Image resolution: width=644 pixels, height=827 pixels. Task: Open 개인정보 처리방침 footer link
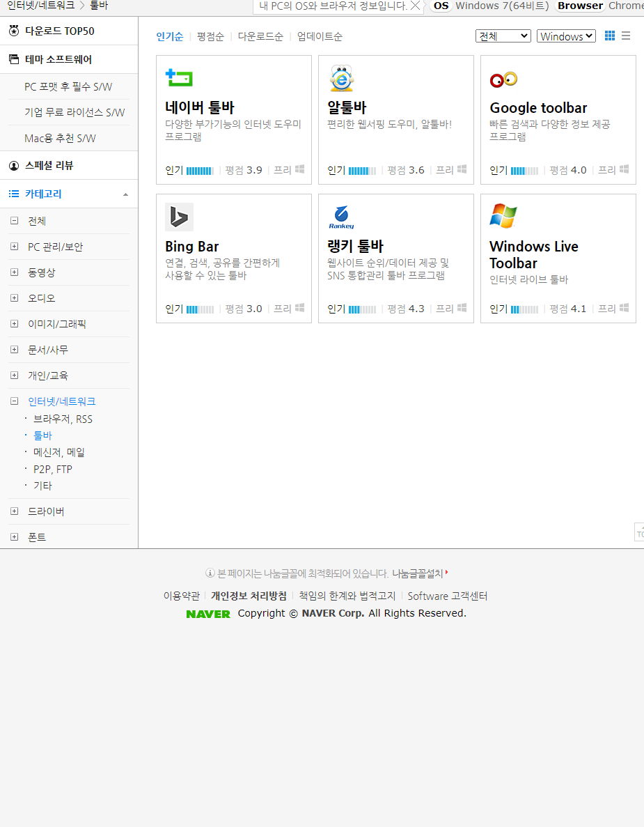(249, 596)
